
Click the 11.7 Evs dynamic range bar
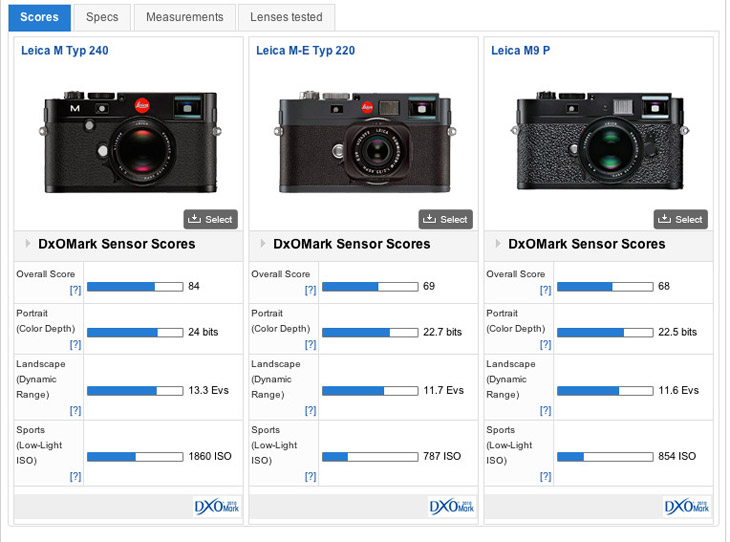370,391
